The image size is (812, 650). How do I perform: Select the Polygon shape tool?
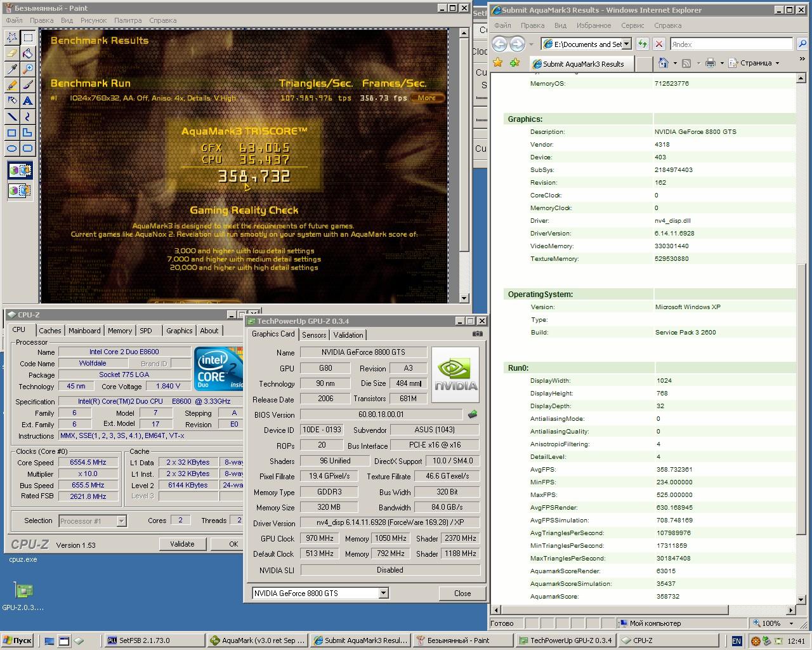pos(28,133)
